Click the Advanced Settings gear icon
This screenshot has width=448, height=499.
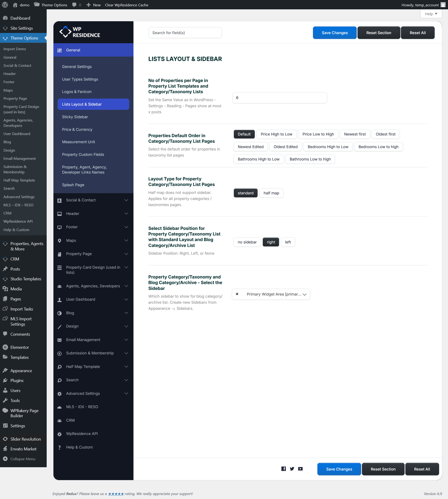pos(59,394)
